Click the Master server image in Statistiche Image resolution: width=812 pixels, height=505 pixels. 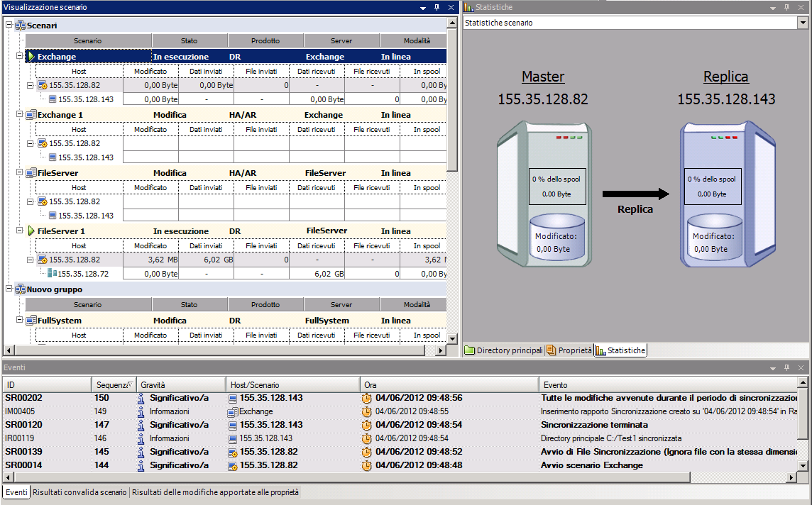(x=544, y=195)
